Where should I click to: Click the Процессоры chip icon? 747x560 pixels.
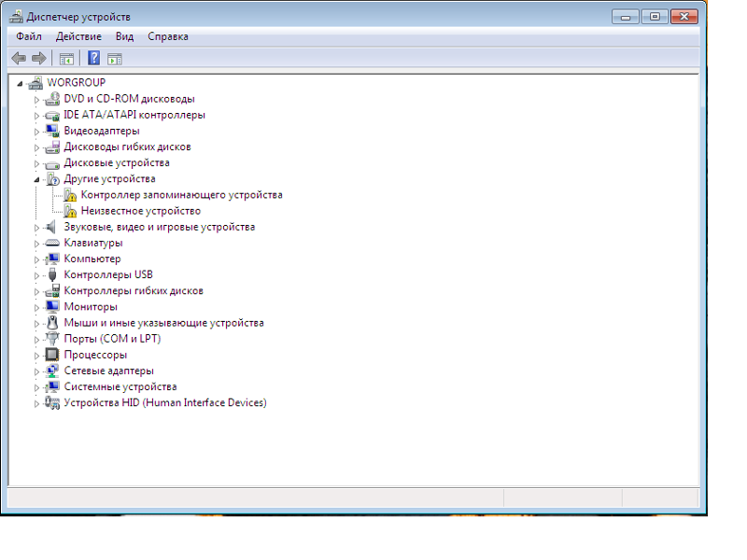point(52,355)
